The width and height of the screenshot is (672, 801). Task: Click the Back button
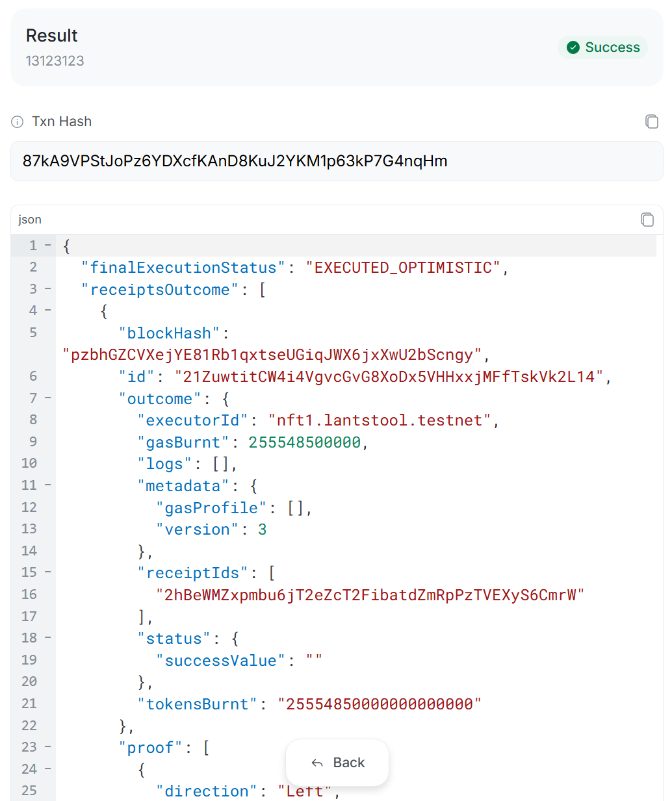[337, 763]
